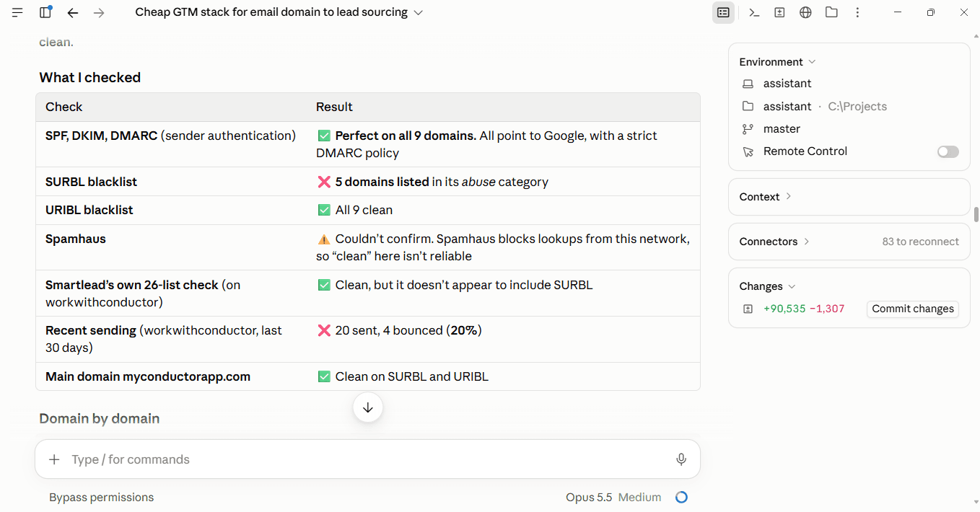Expand the Context section
The image size is (980, 512).
(766, 197)
